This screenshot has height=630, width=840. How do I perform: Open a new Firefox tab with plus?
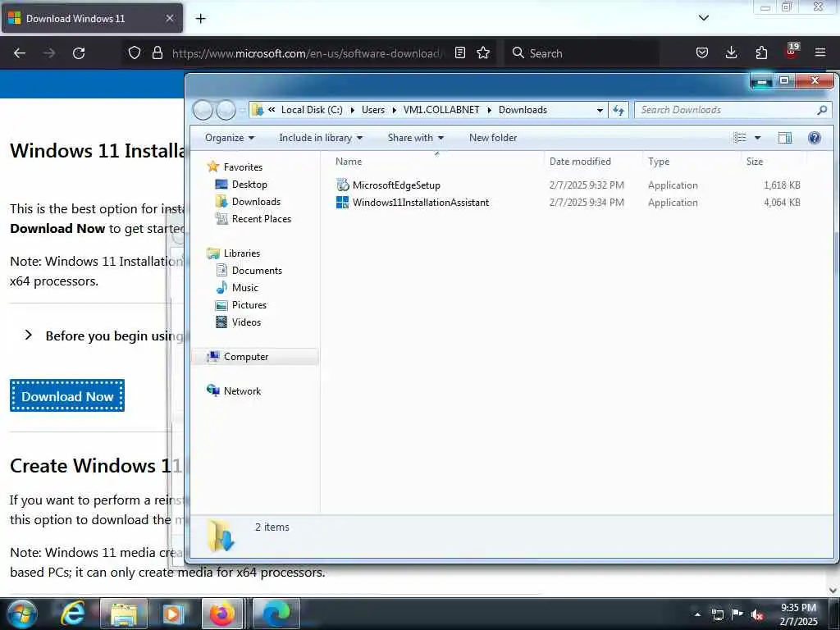[x=200, y=19]
